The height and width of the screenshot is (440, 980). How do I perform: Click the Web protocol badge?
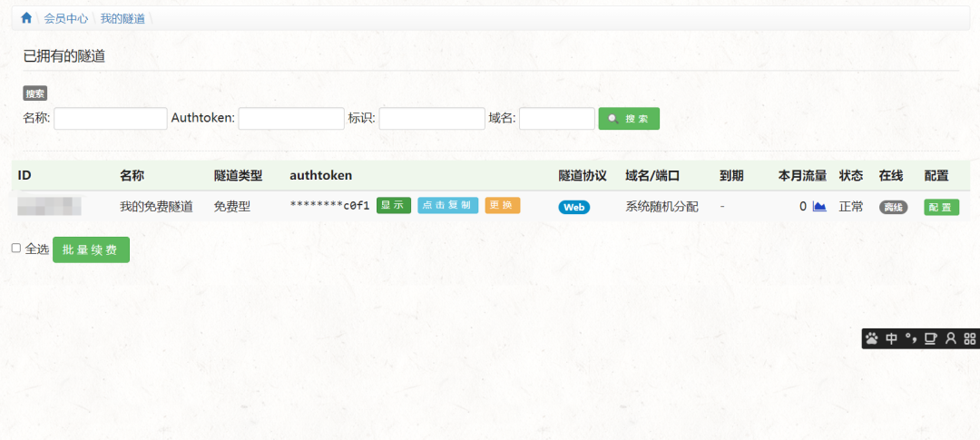click(573, 207)
